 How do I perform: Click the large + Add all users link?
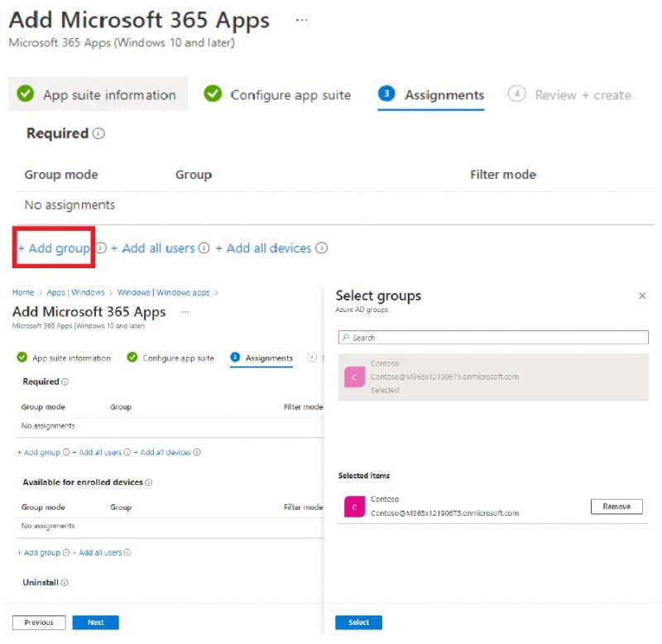(153, 248)
